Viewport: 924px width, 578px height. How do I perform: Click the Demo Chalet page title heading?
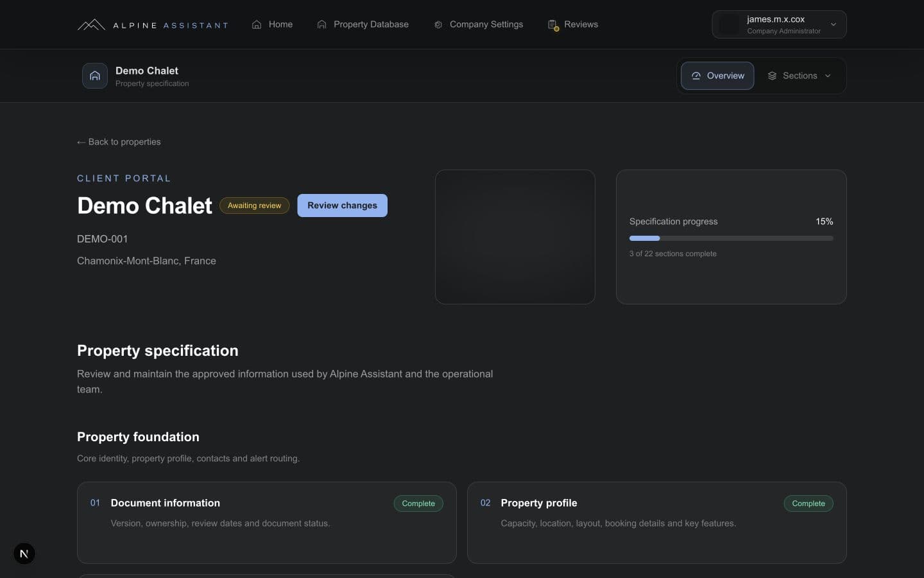pos(144,206)
